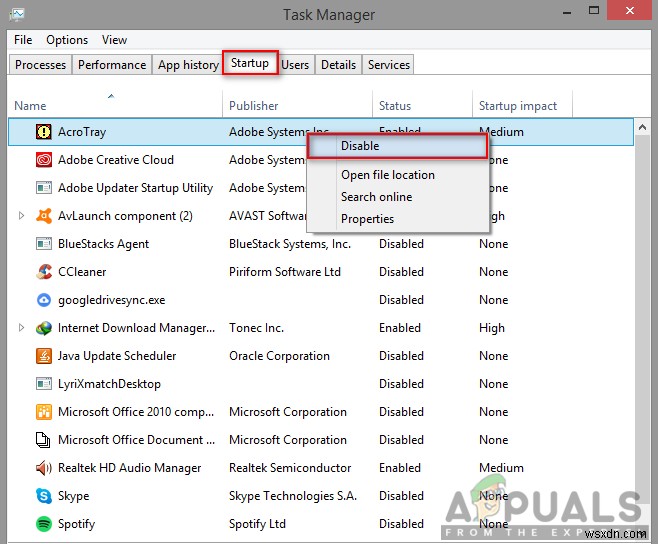Click the Microsoft Office 2010 component icon
Image resolution: width=658 pixels, height=544 pixels.
pos(44,412)
